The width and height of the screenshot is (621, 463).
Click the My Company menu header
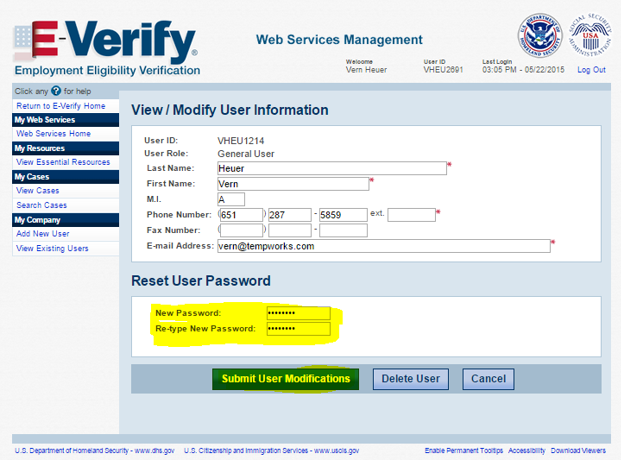click(x=66, y=220)
